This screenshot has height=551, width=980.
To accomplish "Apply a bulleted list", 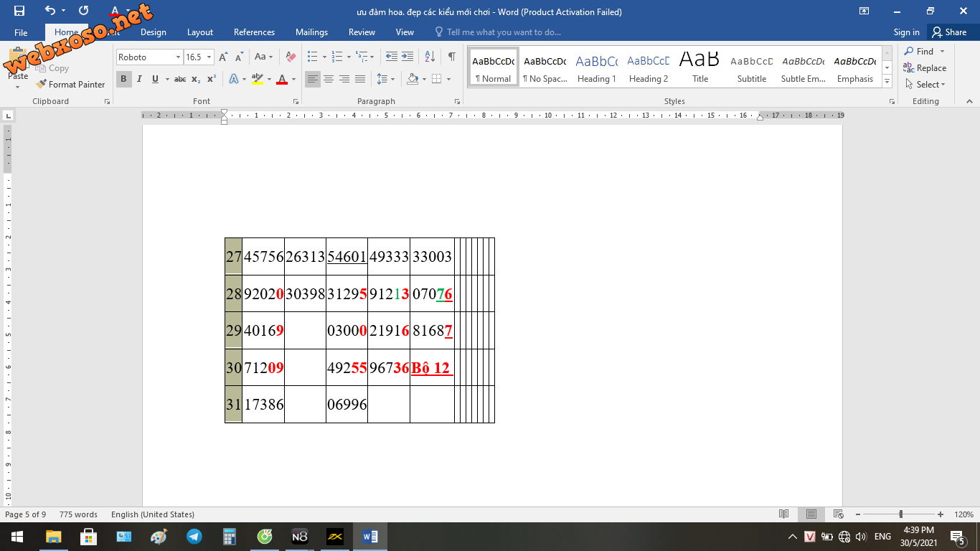I will tap(312, 57).
